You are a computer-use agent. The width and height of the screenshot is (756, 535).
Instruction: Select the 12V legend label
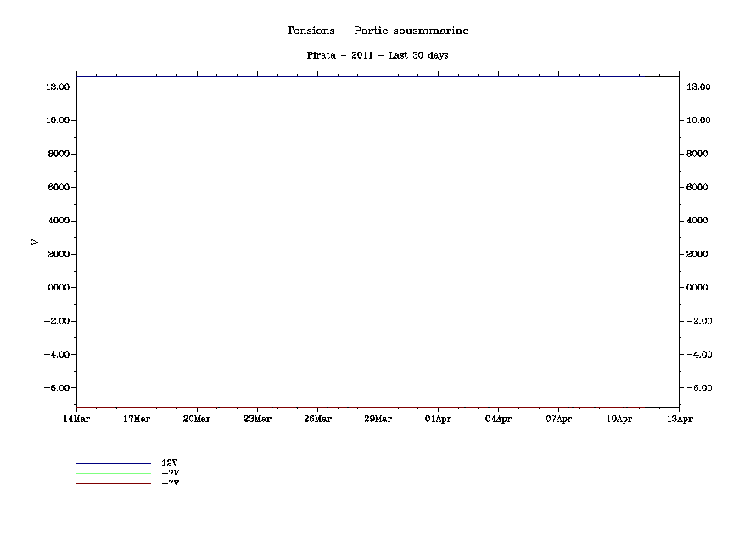click(x=169, y=463)
